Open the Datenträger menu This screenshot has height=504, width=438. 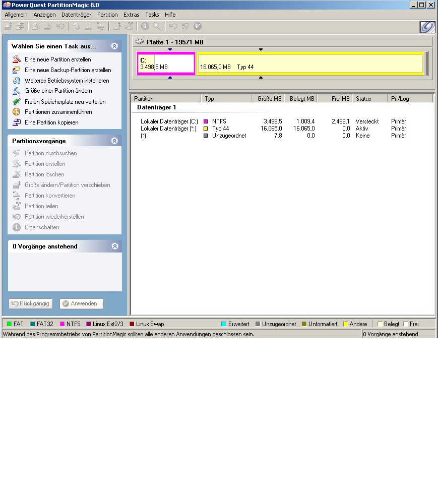pos(76,15)
